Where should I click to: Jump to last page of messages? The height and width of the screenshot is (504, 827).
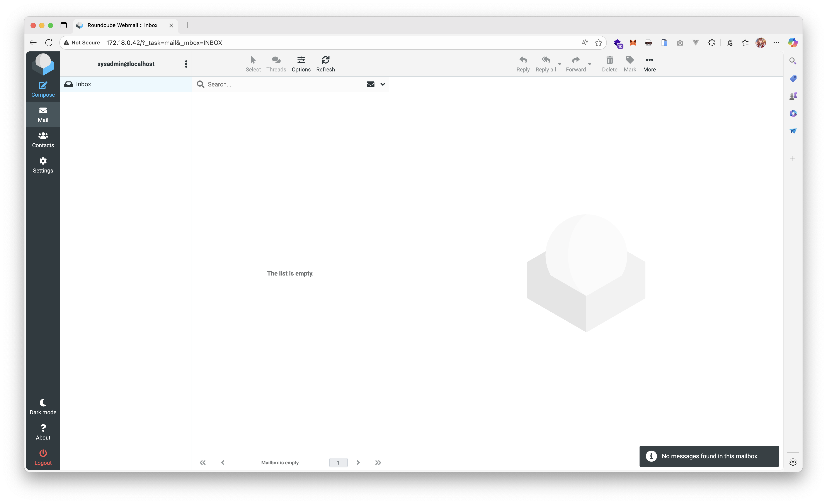point(378,463)
